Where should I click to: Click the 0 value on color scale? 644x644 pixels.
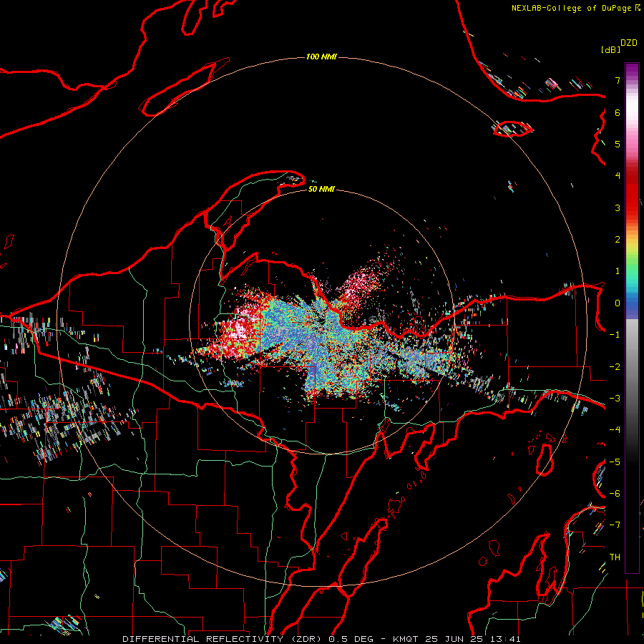click(x=618, y=303)
